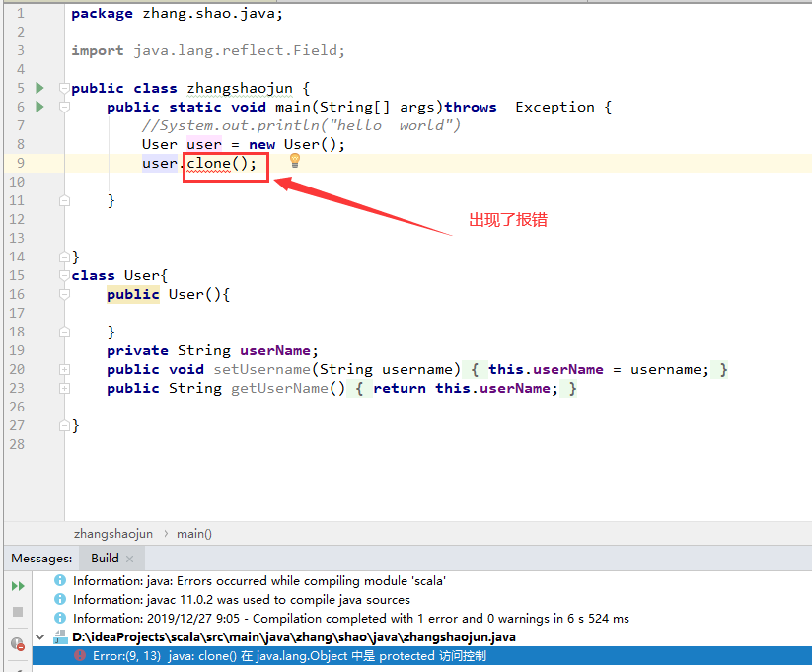Collapse the main method code fold
Screen dimensions: 812x672
(64, 107)
